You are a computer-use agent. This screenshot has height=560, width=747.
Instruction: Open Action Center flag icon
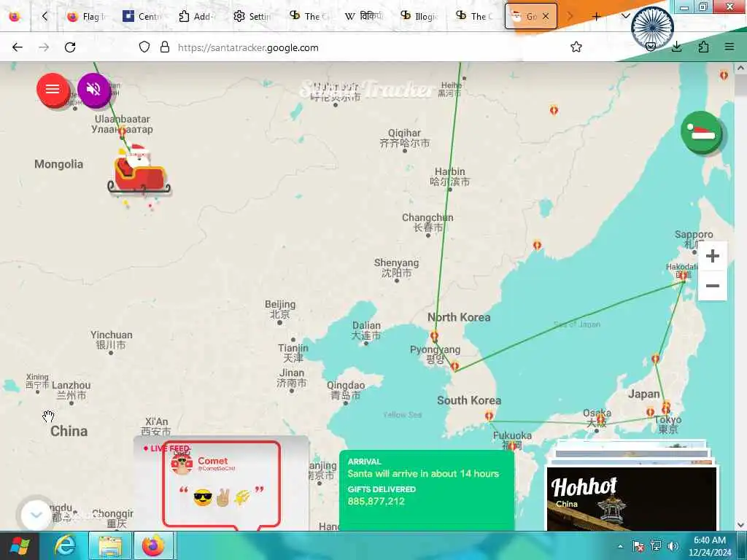click(x=638, y=546)
